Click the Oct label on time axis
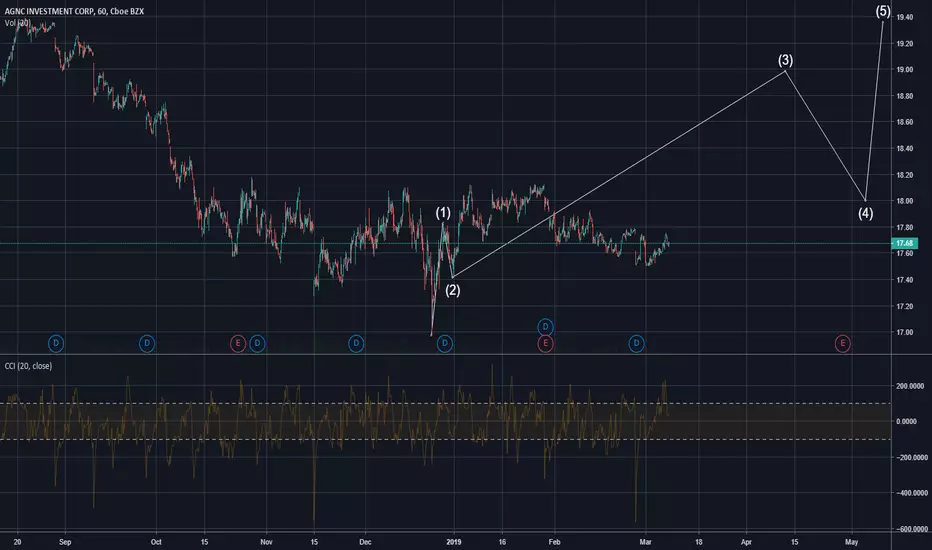 point(156,542)
